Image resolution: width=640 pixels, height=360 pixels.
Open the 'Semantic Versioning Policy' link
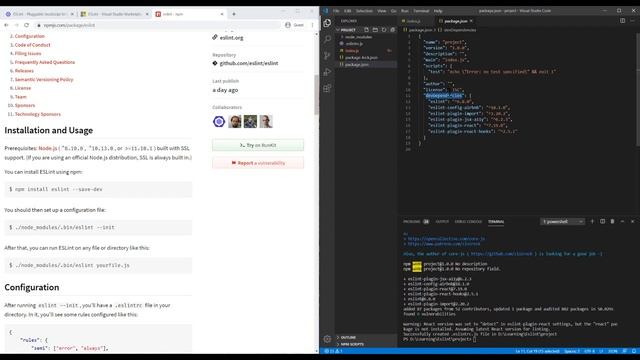(x=44, y=80)
